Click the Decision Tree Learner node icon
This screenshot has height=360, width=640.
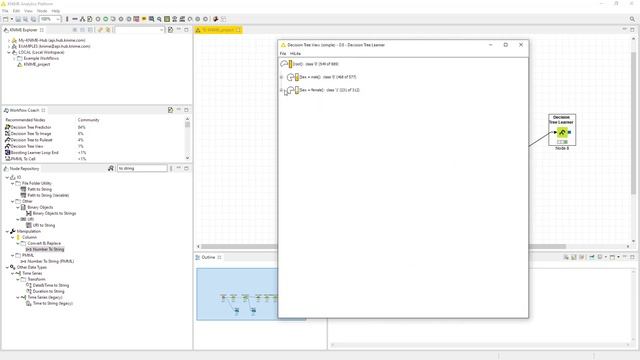pos(562,132)
